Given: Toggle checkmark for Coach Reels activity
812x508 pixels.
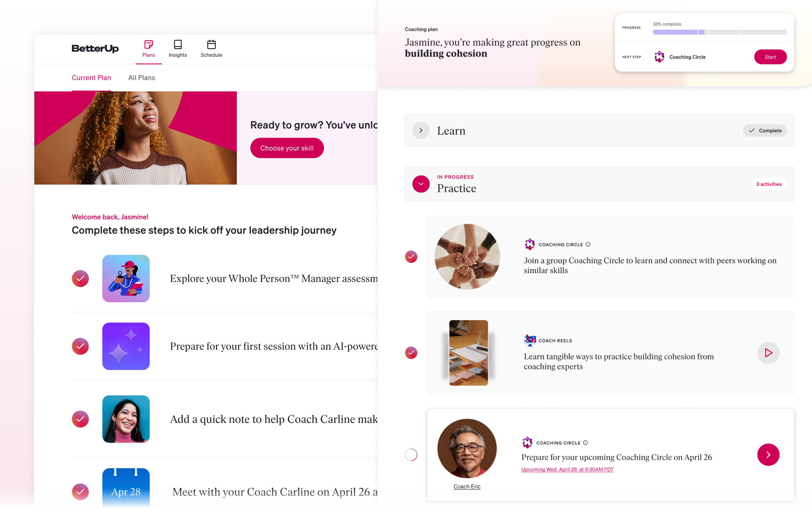Looking at the screenshot, I should [x=411, y=353].
